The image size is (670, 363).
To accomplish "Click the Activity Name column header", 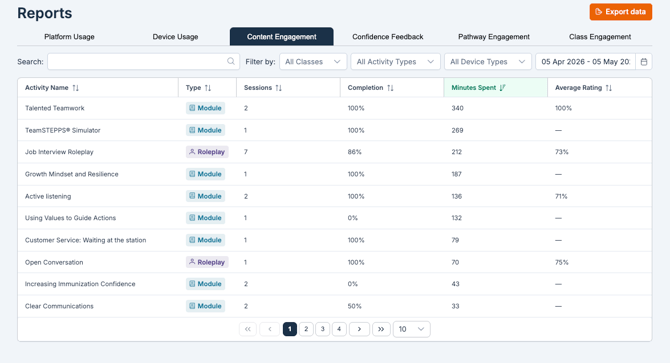I will [98, 88].
